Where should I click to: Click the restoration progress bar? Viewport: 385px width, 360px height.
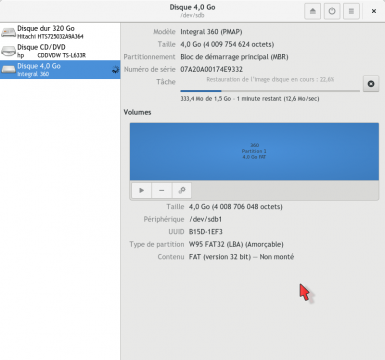click(x=270, y=91)
